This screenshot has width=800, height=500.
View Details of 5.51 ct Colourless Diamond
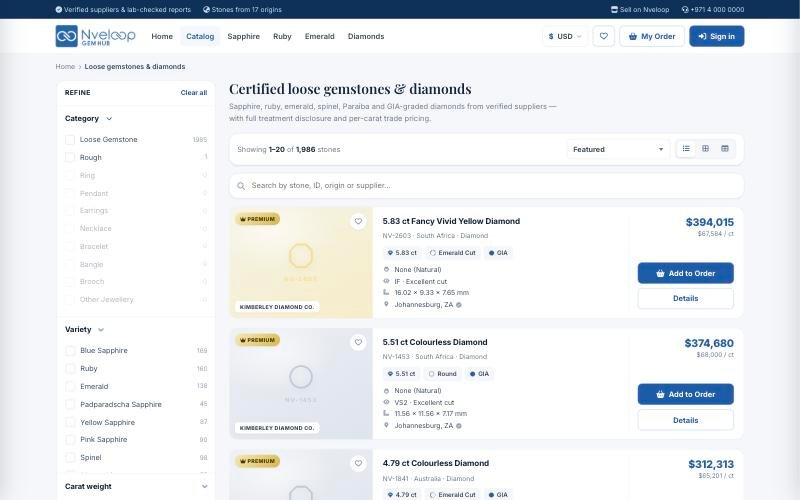[x=685, y=420]
